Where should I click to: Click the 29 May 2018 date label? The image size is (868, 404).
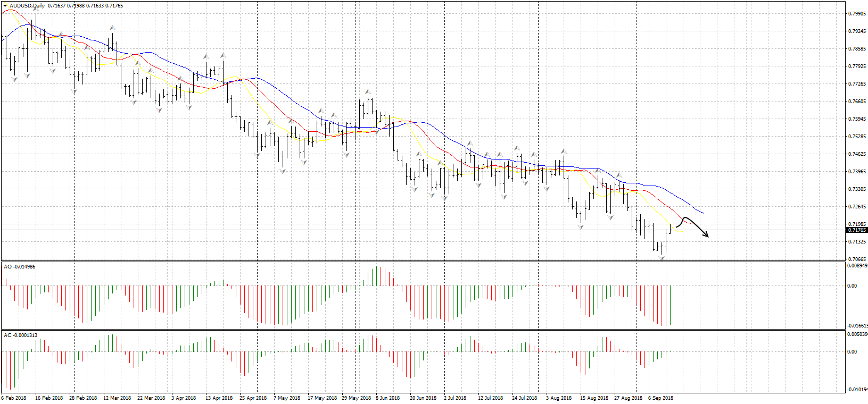(356, 398)
